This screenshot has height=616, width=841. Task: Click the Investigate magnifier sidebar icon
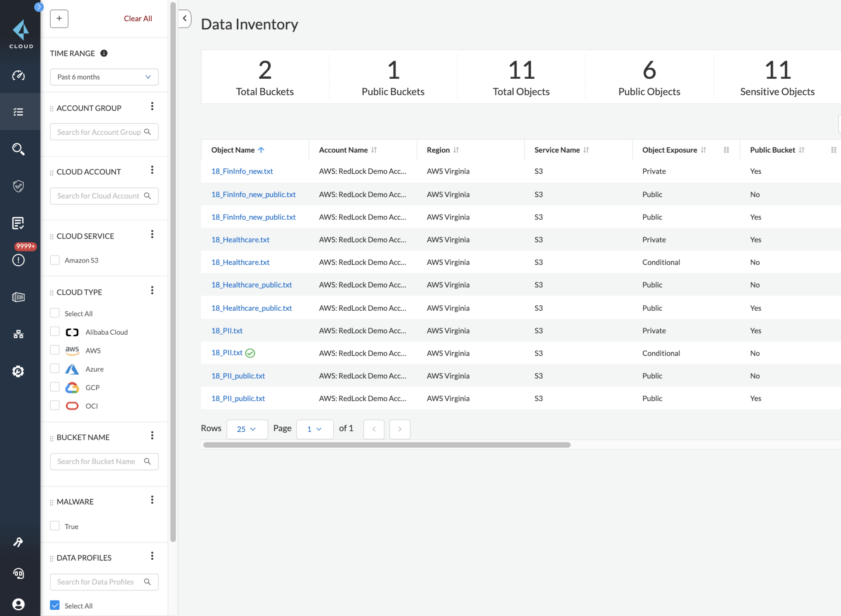(x=18, y=149)
